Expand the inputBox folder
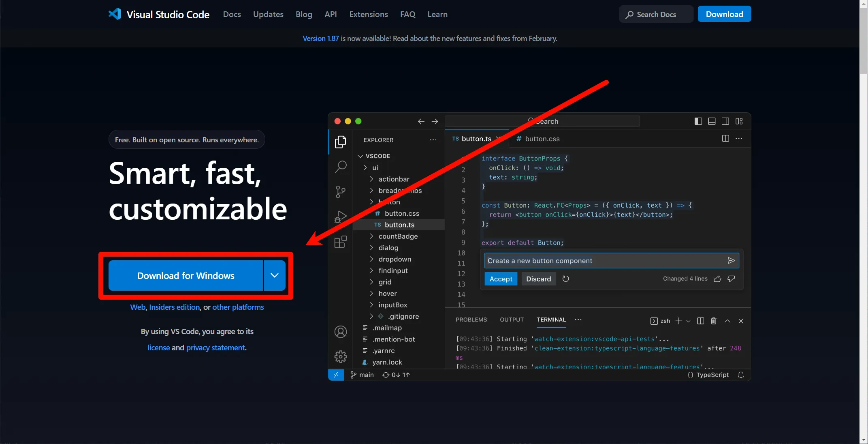This screenshot has height=444, width=868. pyautogui.click(x=371, y=305)
